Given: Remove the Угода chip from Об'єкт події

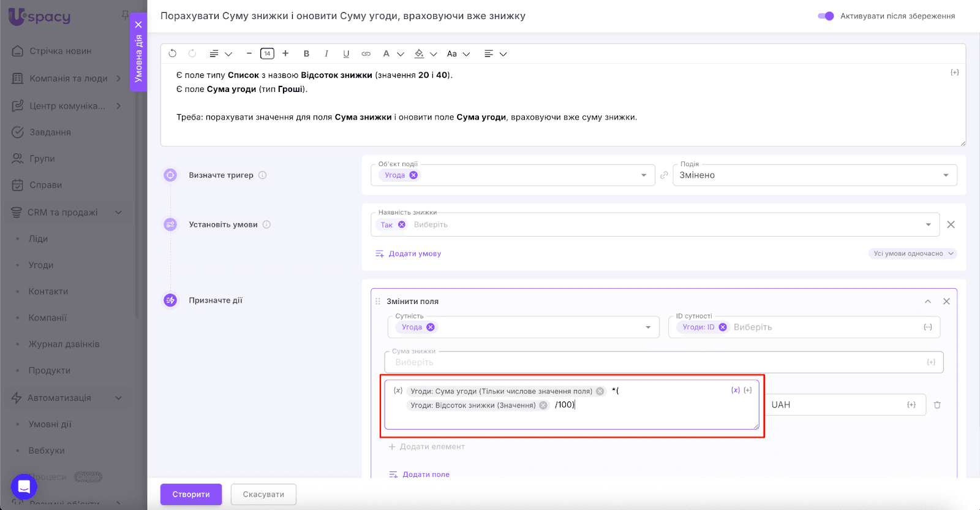Looking at the screenshot, I should point(414,175).
